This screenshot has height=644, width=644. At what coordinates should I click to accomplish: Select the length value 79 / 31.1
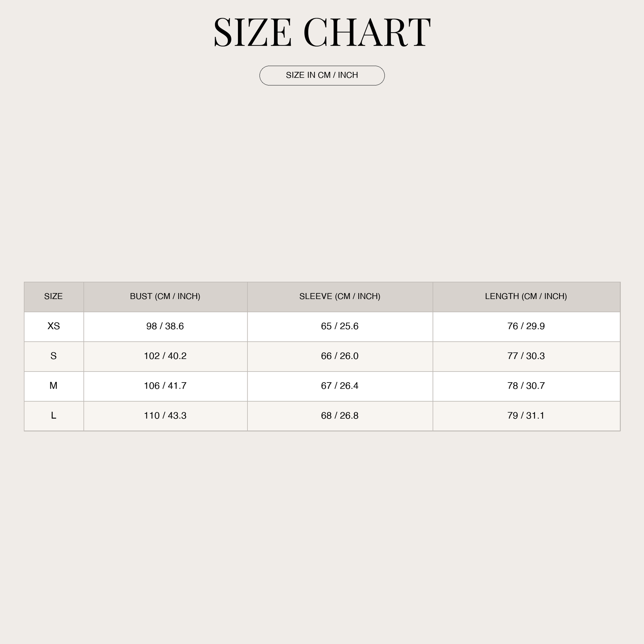pyautogui.click(x=526, y=415)
